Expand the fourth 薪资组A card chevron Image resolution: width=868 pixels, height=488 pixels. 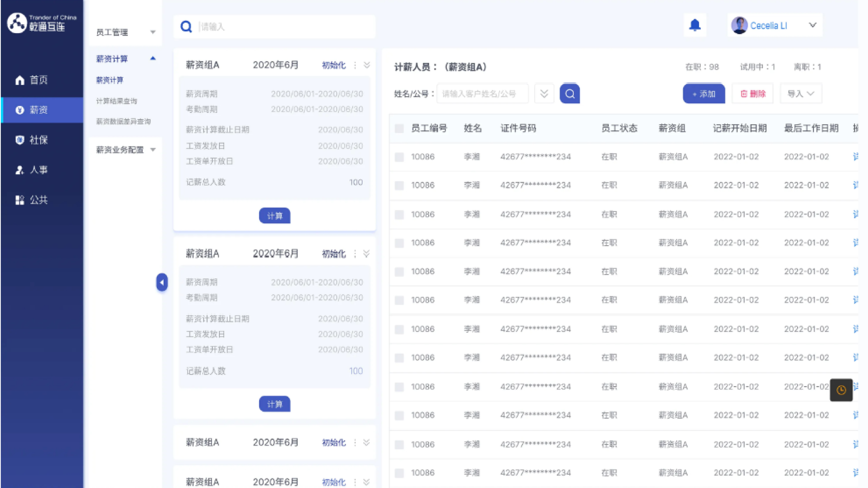pos(367,482)
